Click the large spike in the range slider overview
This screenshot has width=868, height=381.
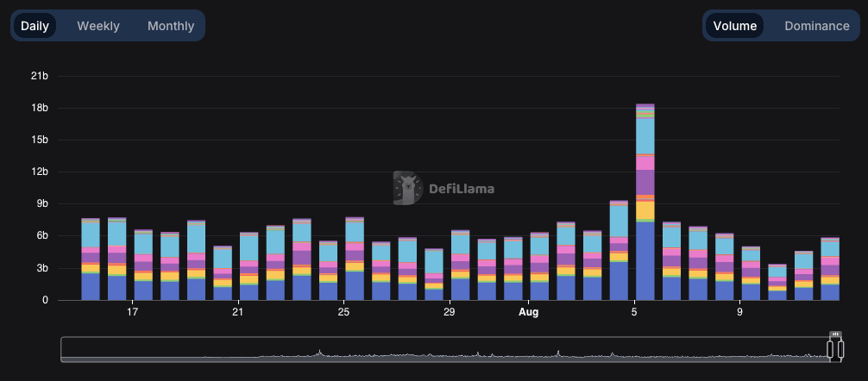(x=319, y=353)
